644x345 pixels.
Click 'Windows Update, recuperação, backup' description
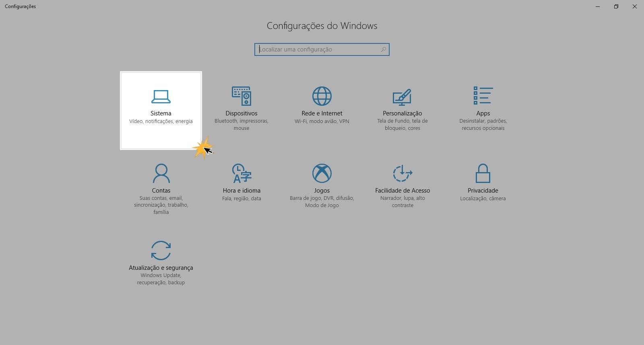coord(161,279)
